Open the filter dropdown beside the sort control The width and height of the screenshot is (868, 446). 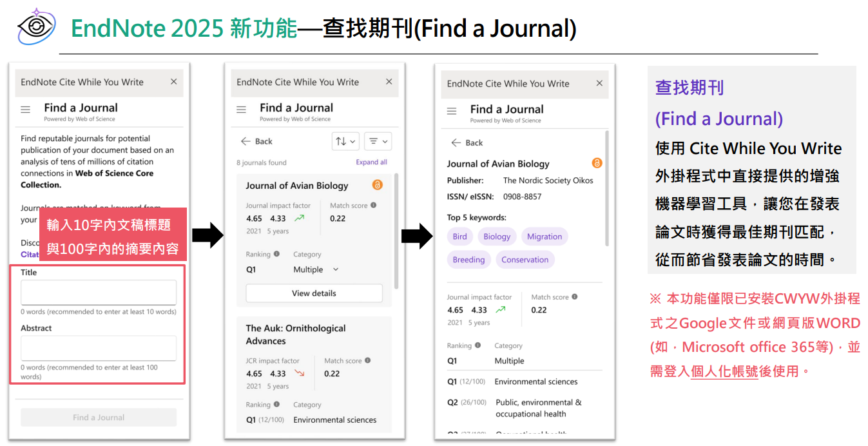(x=378, y=141)
